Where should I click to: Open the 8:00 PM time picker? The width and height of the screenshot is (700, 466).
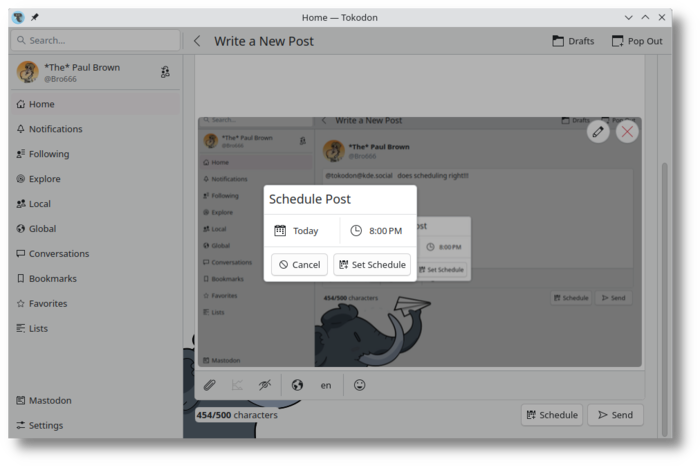377,231
